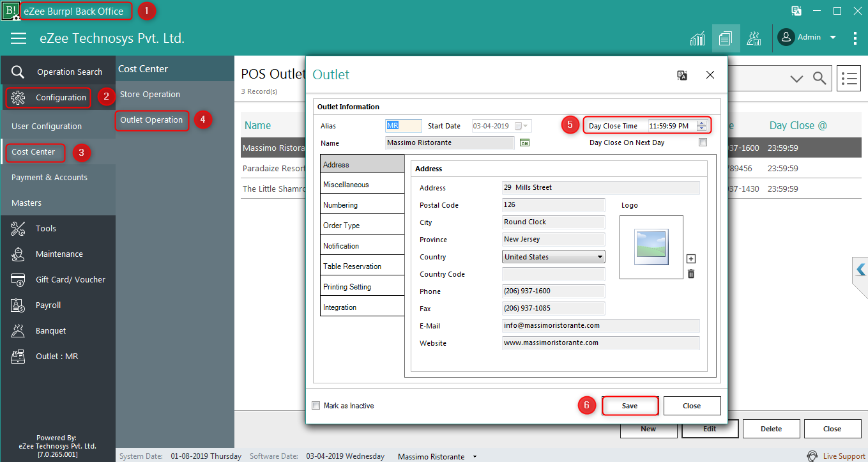Click the translate icon in the title bar
The width and height of the screenshot is (868, 462).
point(796,11)
